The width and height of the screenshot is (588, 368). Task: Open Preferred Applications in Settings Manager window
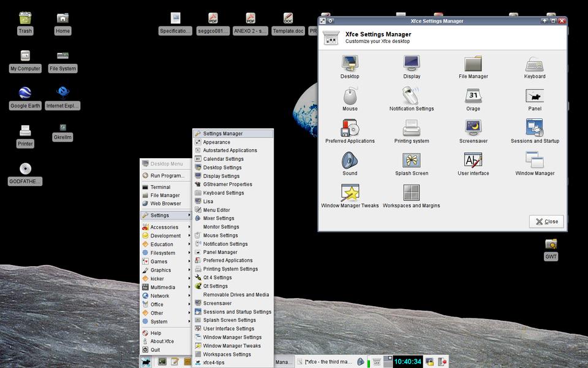(350, 129)
